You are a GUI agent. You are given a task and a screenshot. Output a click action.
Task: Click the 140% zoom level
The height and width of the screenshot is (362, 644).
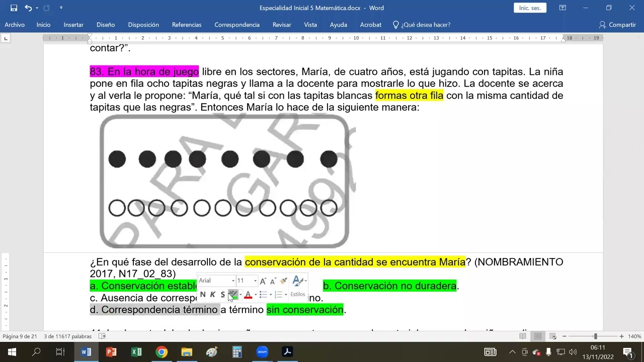634,336
